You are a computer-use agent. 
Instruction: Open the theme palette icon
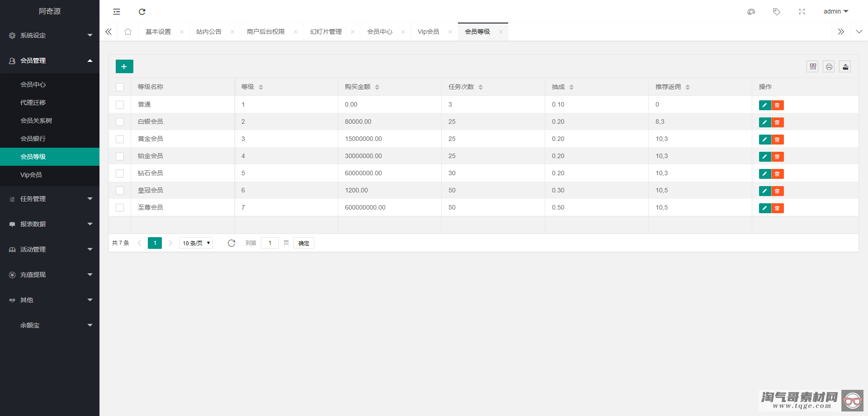click(x=751, y=12)
